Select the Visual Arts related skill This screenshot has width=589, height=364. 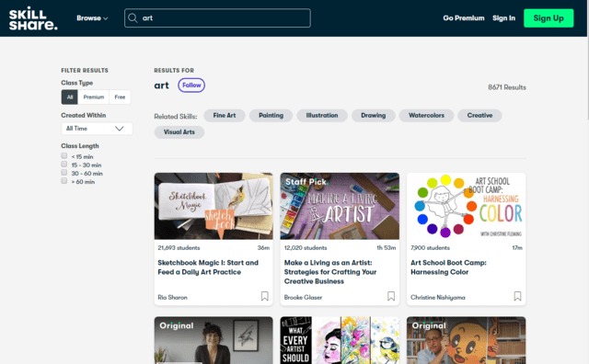pos(179,132)
